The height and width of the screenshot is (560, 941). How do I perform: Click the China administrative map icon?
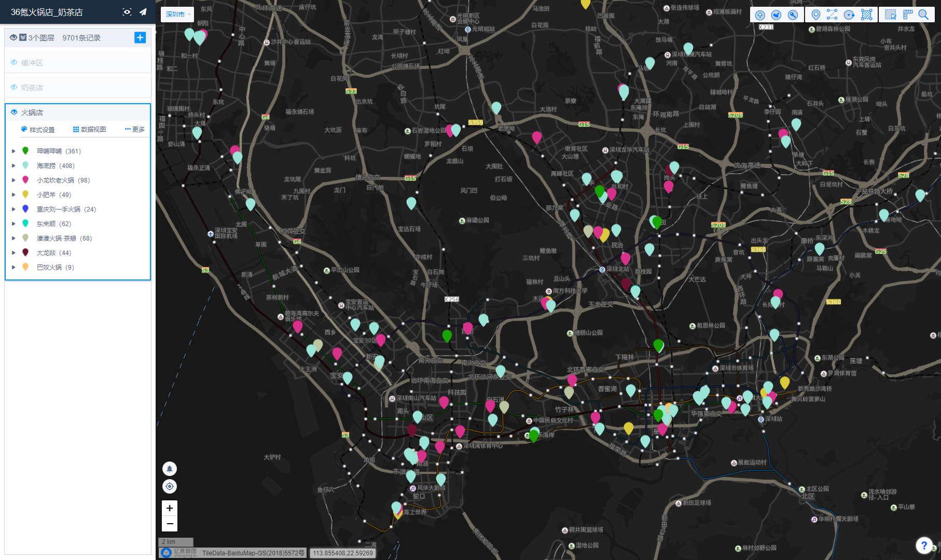777,15
